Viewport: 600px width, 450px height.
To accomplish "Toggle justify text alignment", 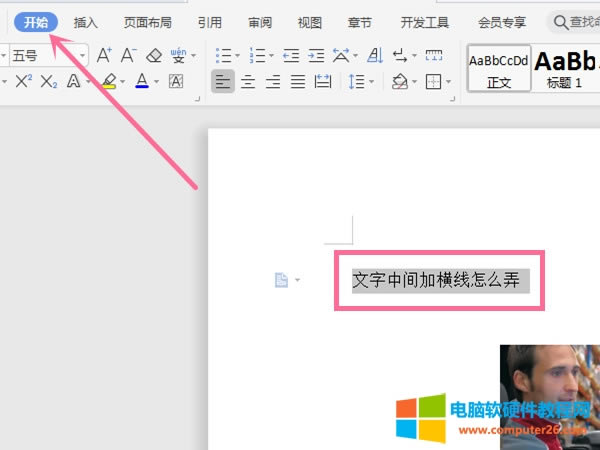I will pyautogui.click(x=296, y=81).
